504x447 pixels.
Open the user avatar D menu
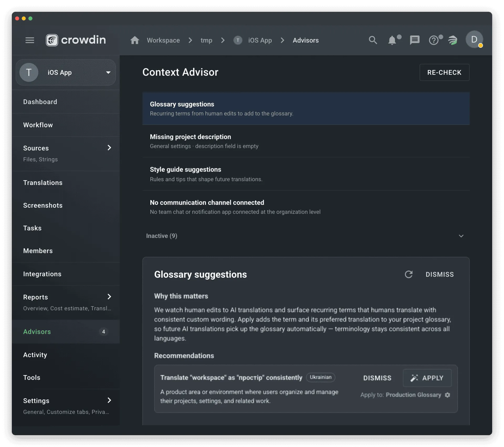(x=474, y=40)
